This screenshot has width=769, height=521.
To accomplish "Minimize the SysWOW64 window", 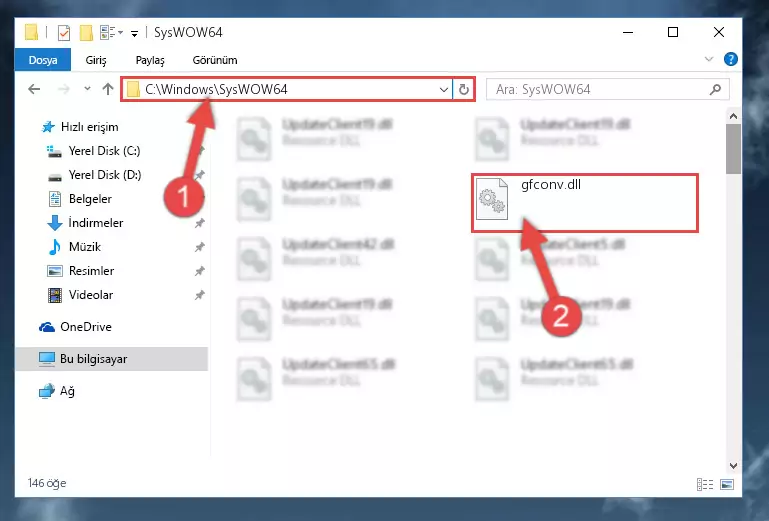I will point(628,32).
